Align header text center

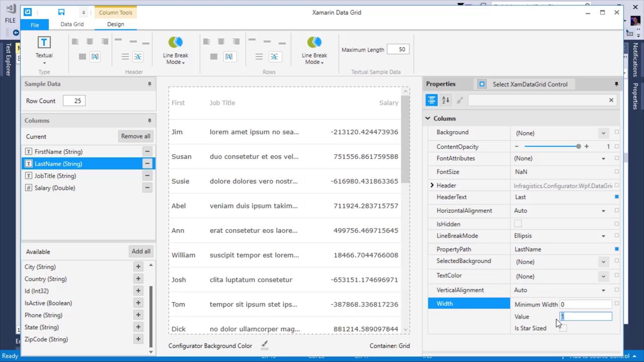tap(90, 42)
